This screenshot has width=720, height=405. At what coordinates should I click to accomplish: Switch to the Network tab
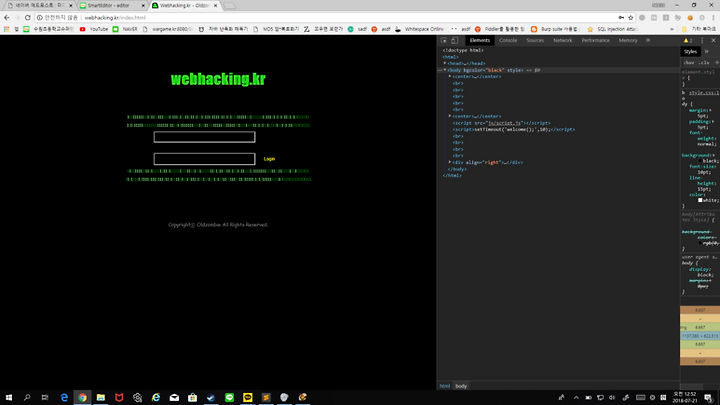coord(562,40)
